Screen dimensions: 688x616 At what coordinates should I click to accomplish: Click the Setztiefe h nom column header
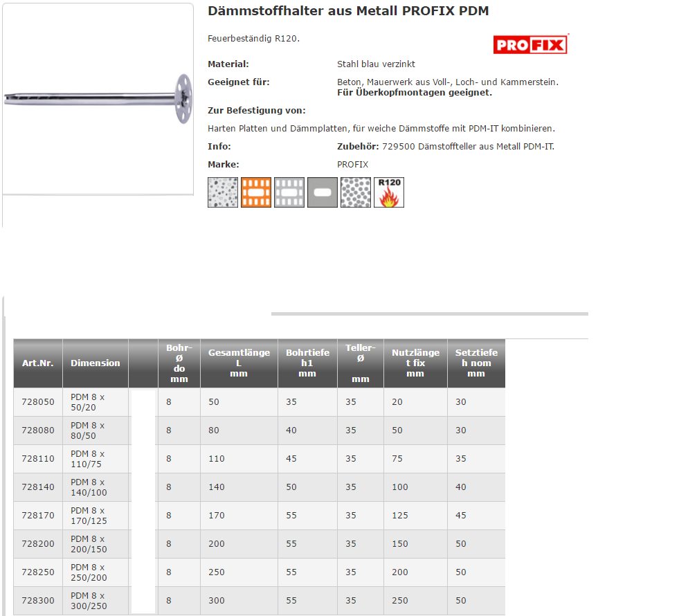[x=476, y=363]
